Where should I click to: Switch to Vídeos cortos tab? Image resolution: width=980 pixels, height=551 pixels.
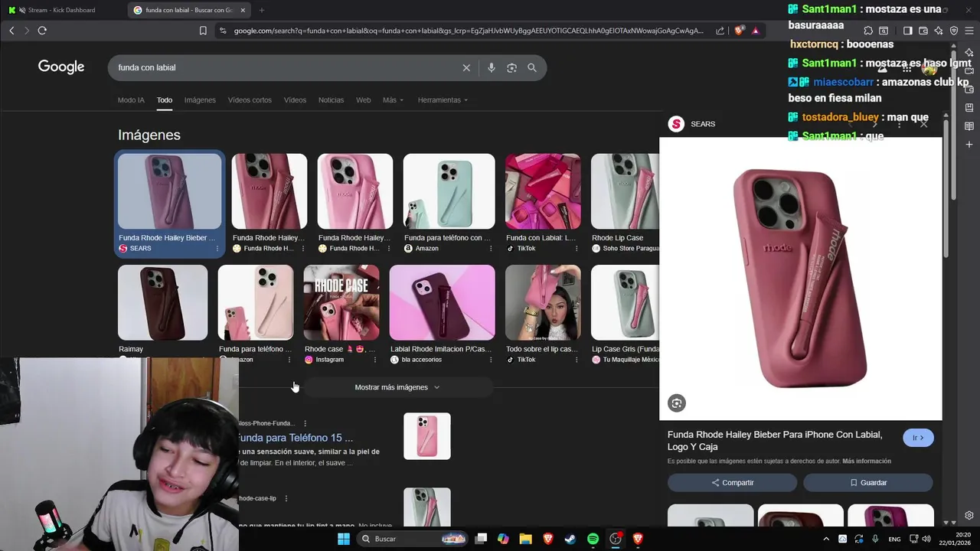coord(250,100)
